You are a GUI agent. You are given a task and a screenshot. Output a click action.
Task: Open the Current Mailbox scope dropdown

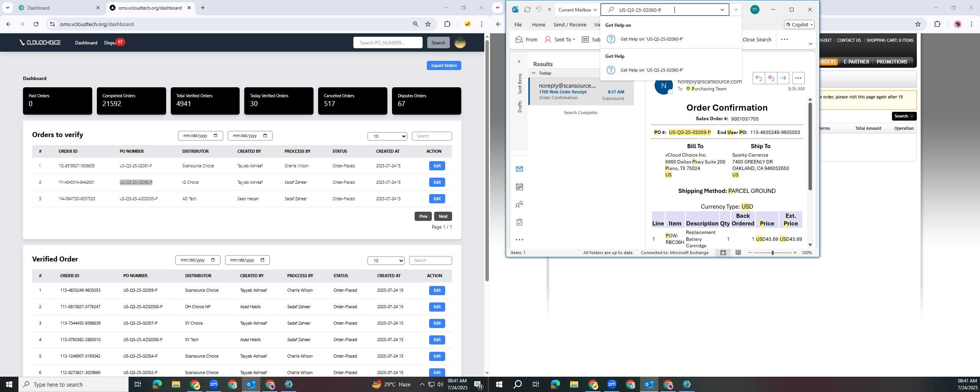tap(577, 10)
